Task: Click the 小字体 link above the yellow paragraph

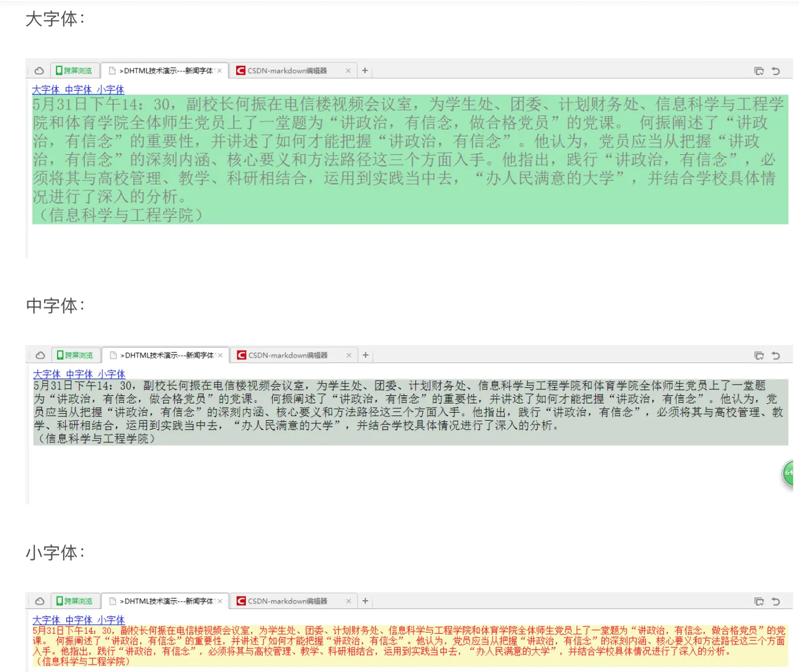Action: click(111, 620)
